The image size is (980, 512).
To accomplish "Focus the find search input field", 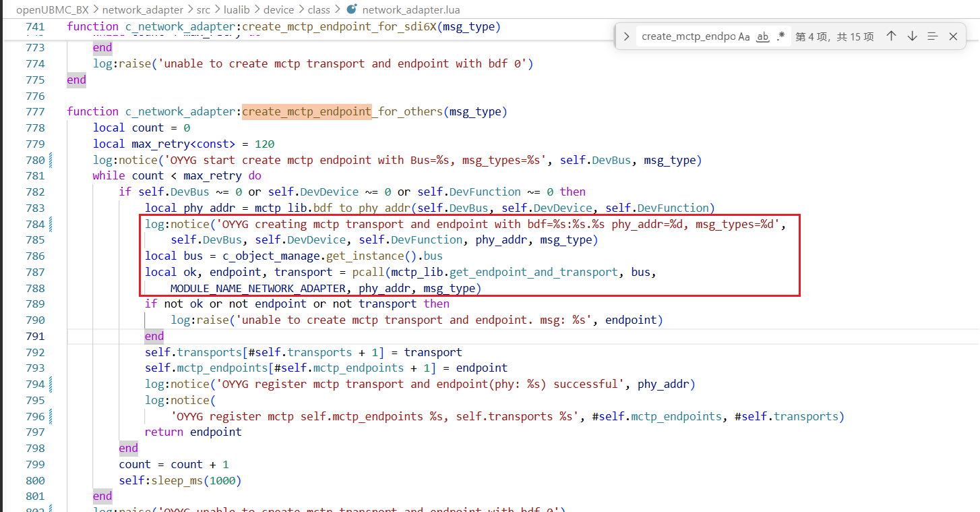I will pyautogui.click(x=687, y=36).
